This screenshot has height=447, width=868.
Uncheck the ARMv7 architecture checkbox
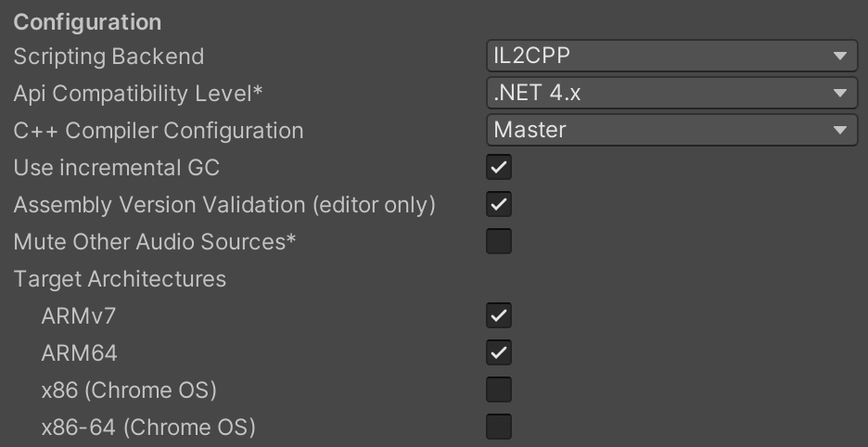pos(499,316)
